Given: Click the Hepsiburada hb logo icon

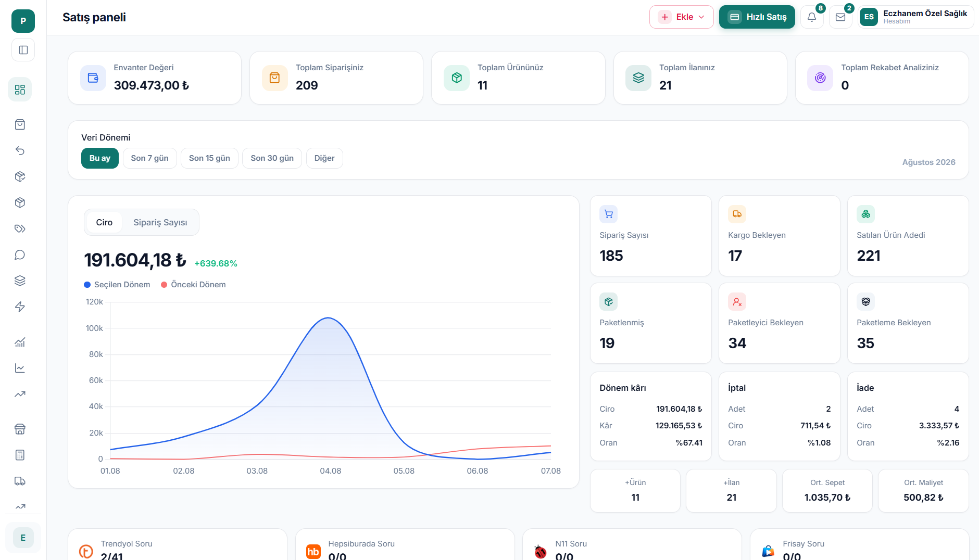Looking at the screenshot, I should 313,551.
